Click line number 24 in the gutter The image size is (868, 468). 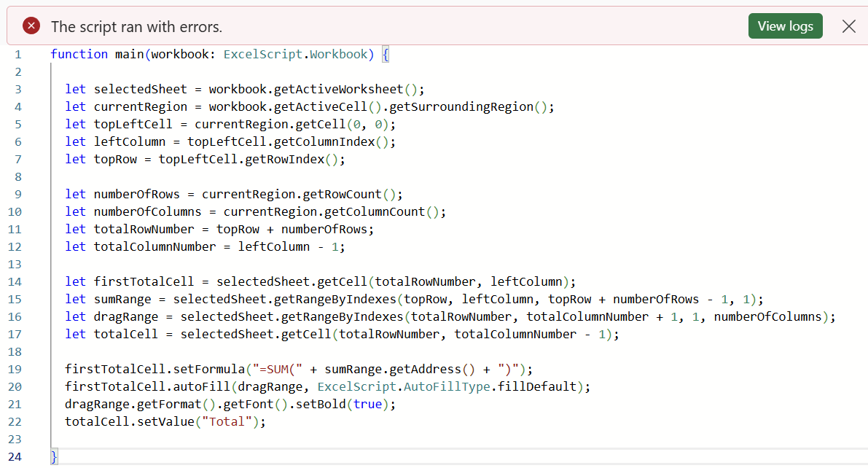(x=15, y=457)
